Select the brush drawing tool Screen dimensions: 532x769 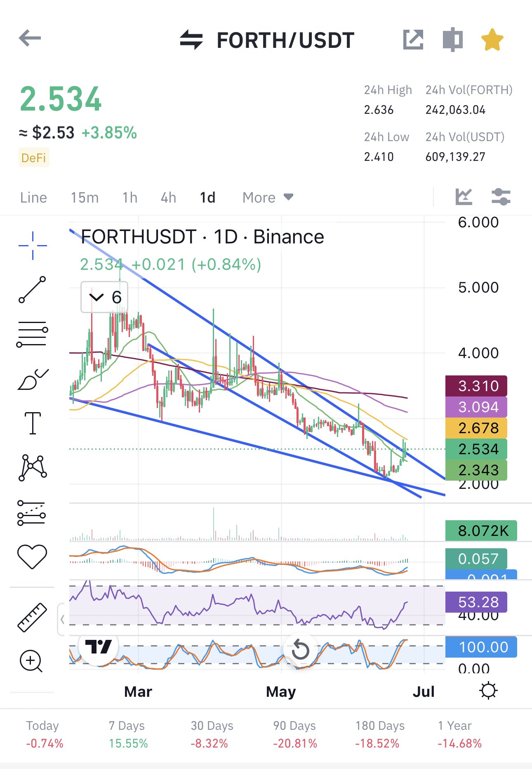click(x=33, y=379)
